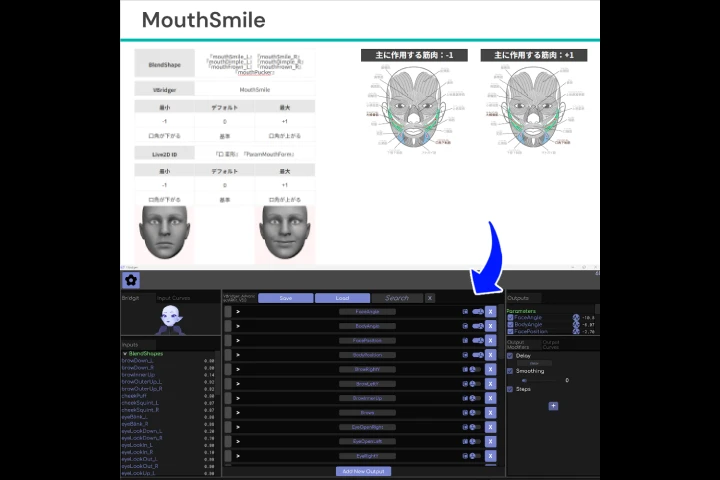Click the small square icon in BrowLeftY row

465,384
